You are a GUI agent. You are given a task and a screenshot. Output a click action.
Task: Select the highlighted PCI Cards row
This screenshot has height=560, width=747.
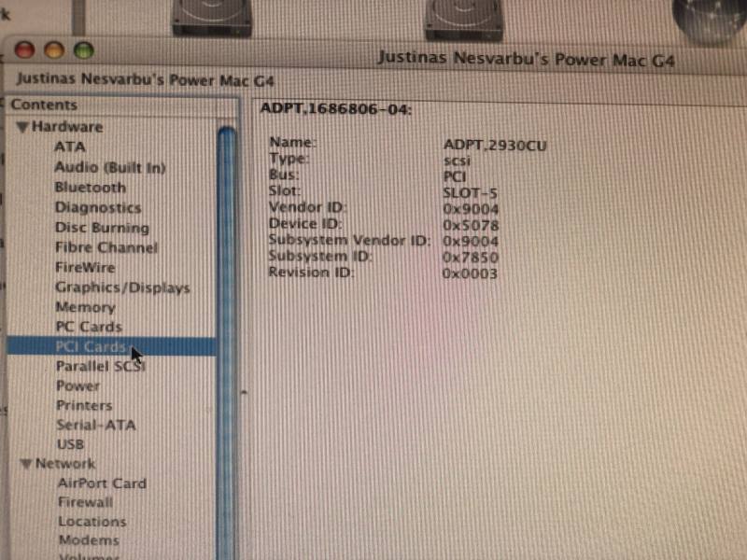(111, 346)
